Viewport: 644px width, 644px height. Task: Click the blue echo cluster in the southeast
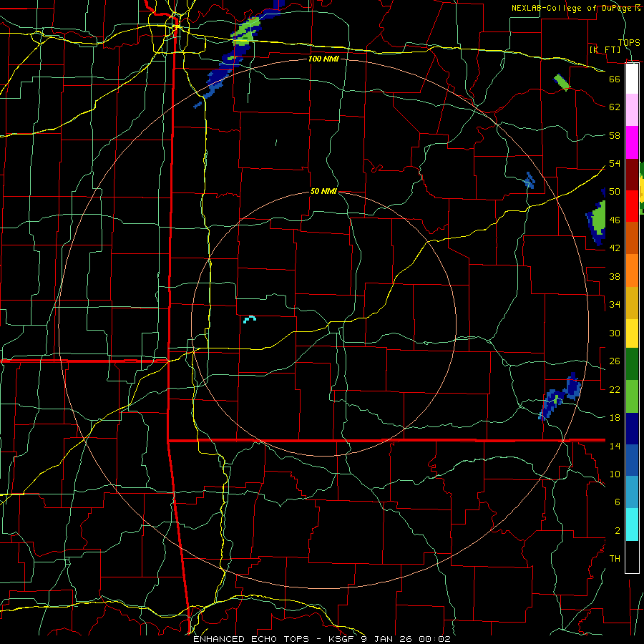pyautogui.click(x=560, y=396)
